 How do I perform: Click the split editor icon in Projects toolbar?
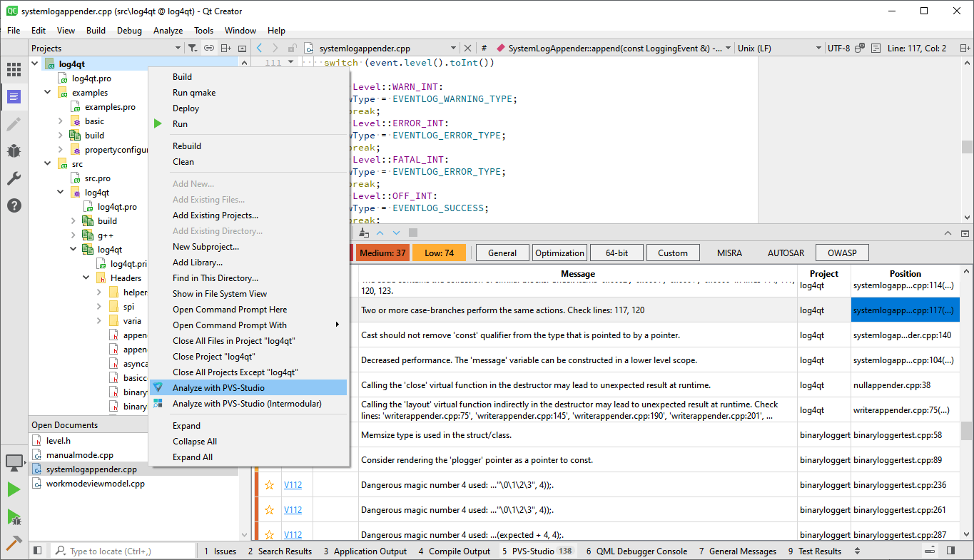[225, 47]
